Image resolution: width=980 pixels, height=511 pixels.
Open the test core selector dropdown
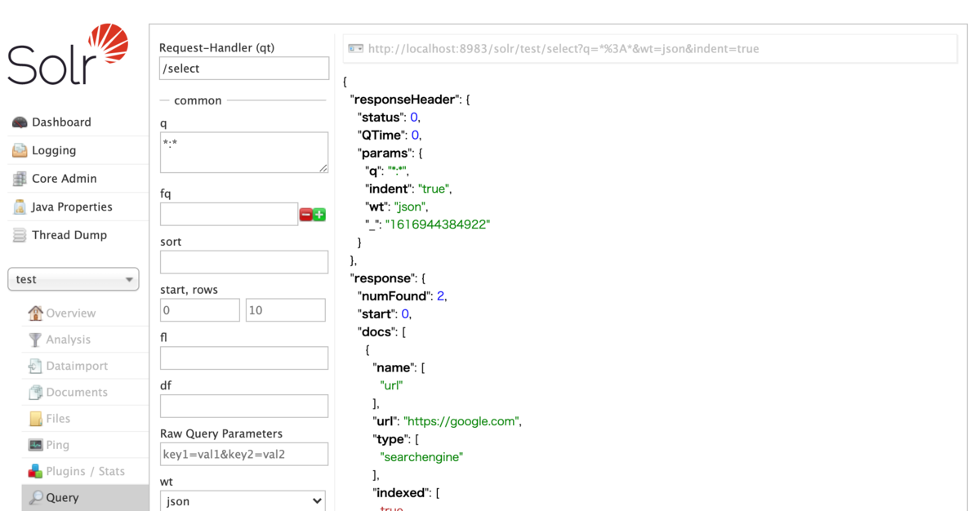click(73, 279)
